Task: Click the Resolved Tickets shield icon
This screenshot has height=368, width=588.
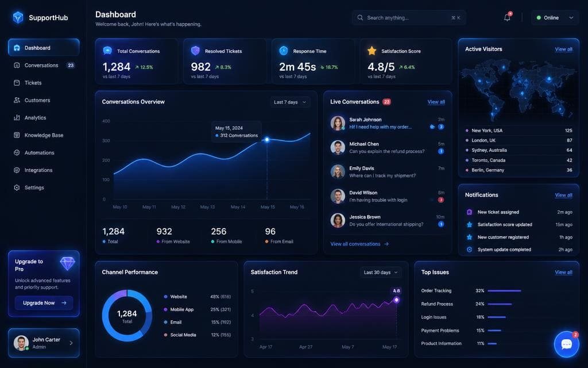Action: 195,51
